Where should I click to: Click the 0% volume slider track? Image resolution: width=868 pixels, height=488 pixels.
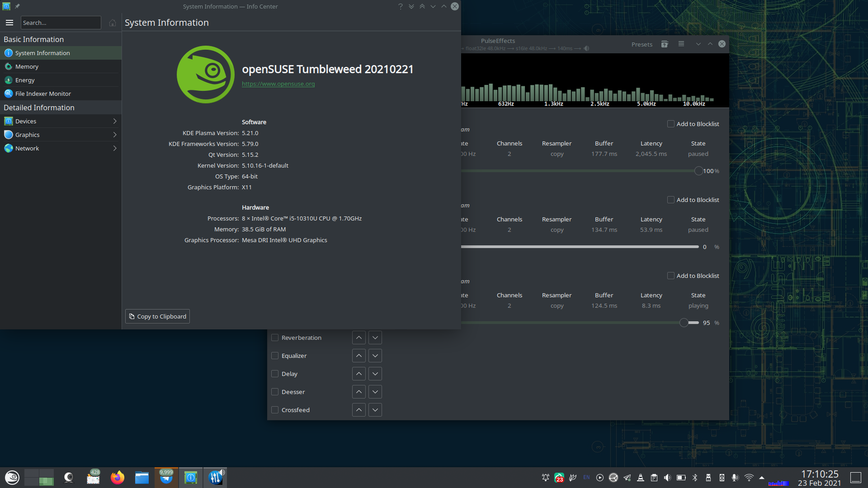[x=580, y=247]
